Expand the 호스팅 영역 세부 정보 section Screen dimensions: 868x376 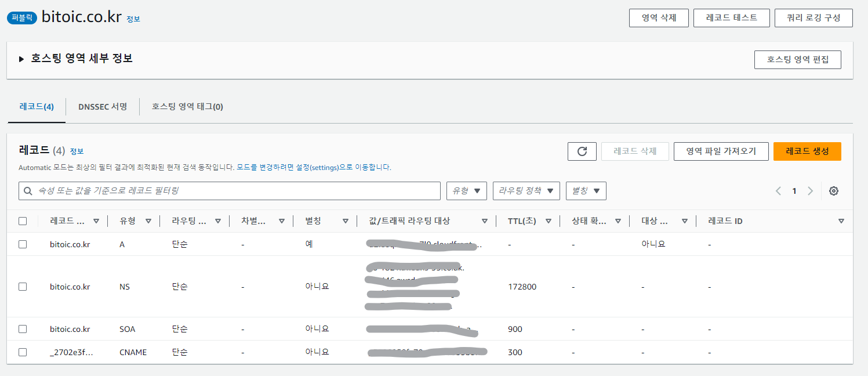pos(21,59)
